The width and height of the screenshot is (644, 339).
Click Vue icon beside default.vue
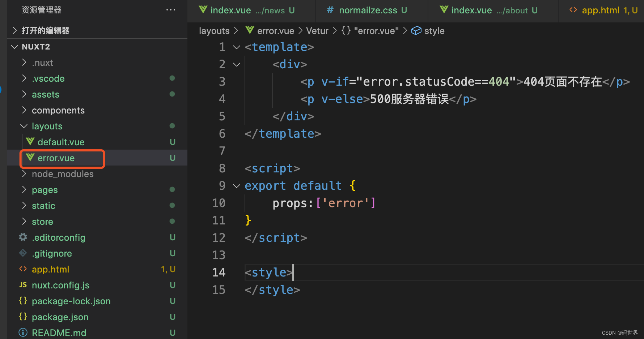point(30,142)
